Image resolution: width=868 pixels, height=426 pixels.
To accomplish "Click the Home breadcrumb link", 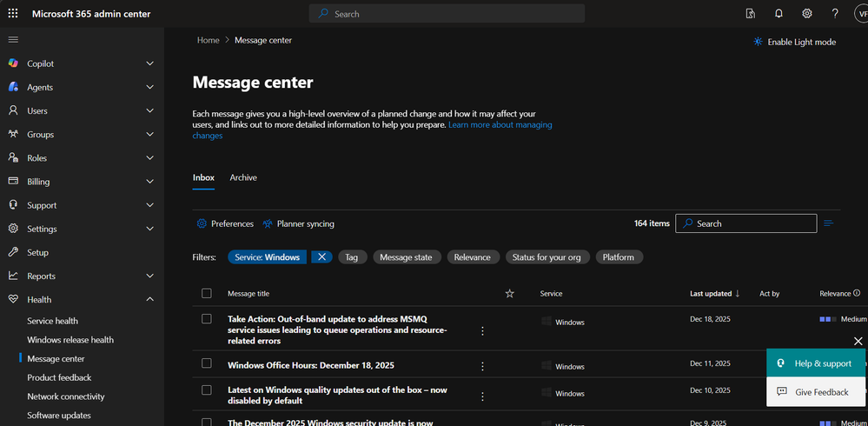I will click(x=209, y=40).
